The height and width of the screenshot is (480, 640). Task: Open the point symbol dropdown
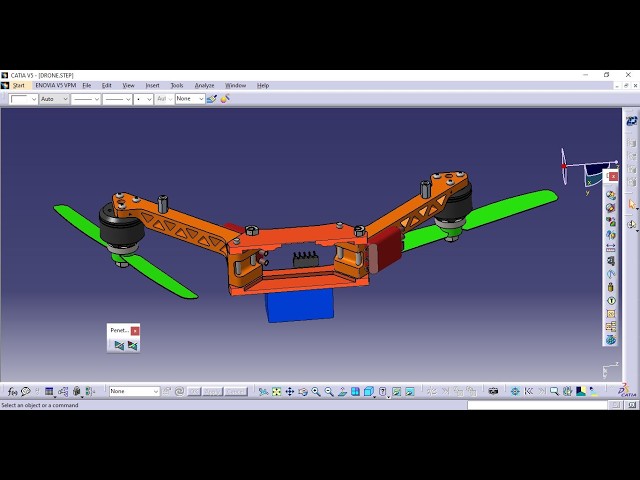click(144, 99)
